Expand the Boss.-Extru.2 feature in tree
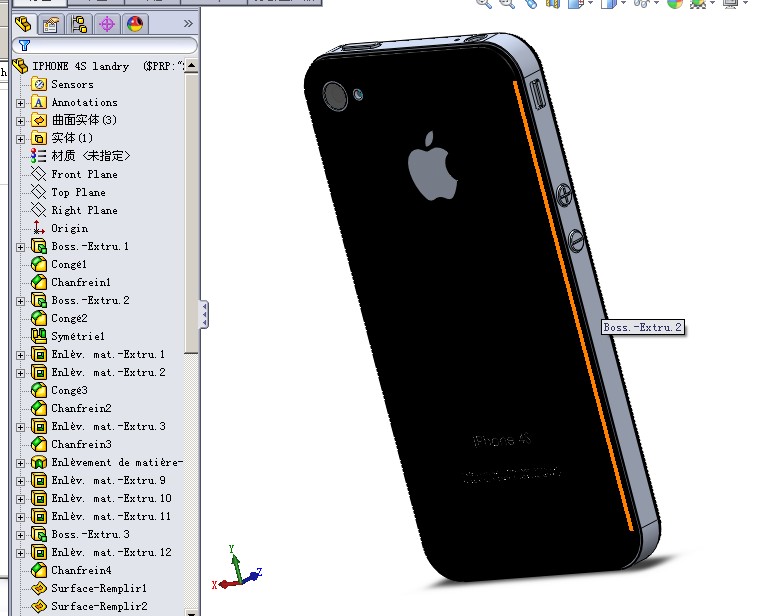783x616 pixels. click(x=20, y=301)
